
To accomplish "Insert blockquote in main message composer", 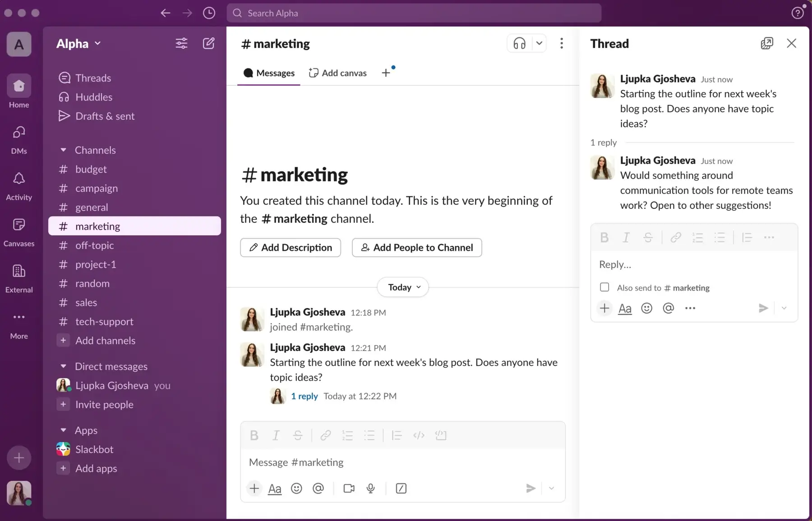I will [x=397, y=435].
